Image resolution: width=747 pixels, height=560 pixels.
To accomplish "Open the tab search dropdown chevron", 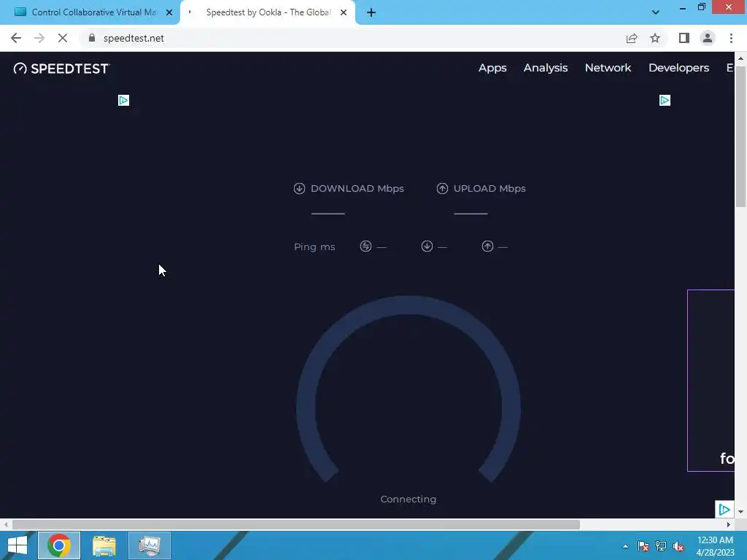I will pyautogui.click(x=656, y=12).
